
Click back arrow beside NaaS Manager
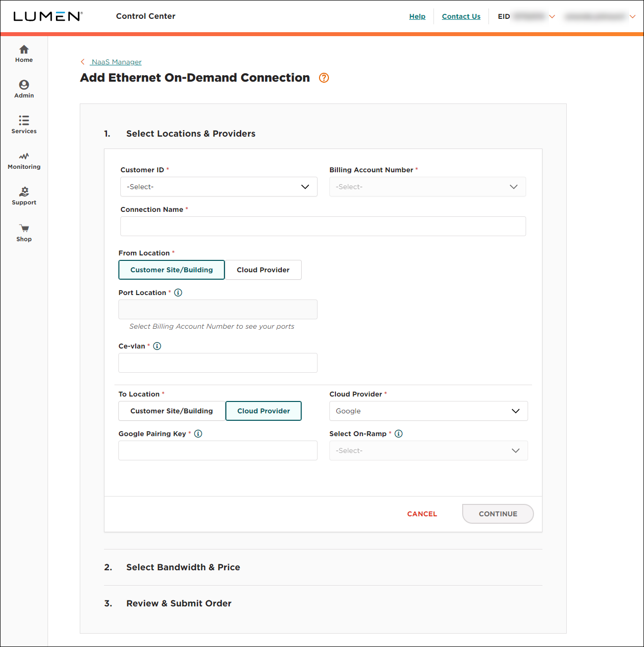coord(83,62)
